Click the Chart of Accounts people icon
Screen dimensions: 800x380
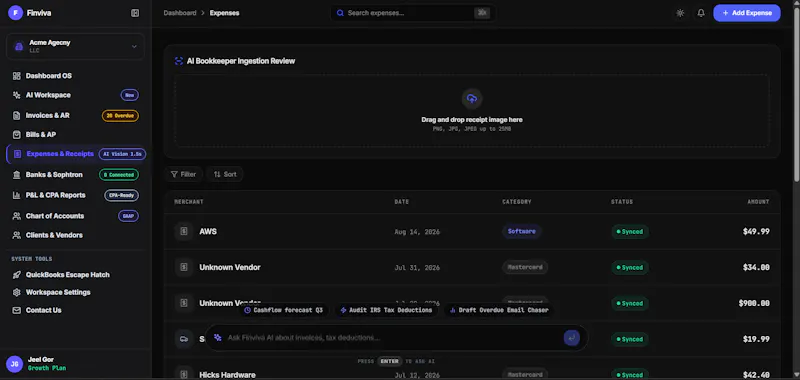point(16,216)
